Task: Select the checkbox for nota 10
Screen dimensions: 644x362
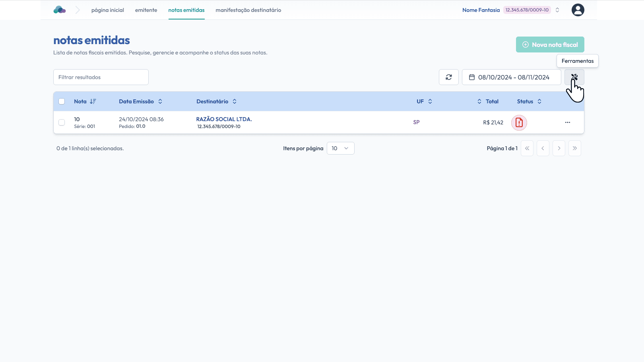Action: (62, 122)
